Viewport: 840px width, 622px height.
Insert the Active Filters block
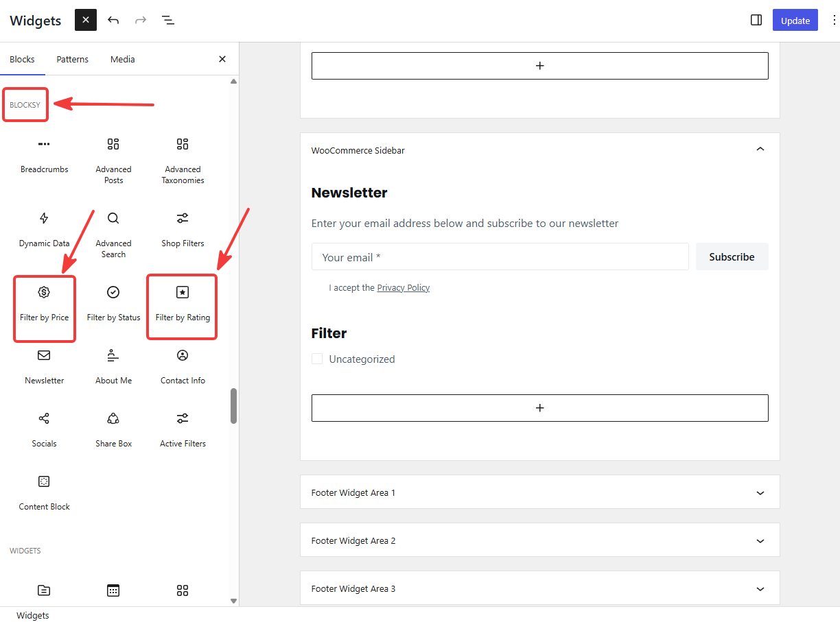pos(183,431)
